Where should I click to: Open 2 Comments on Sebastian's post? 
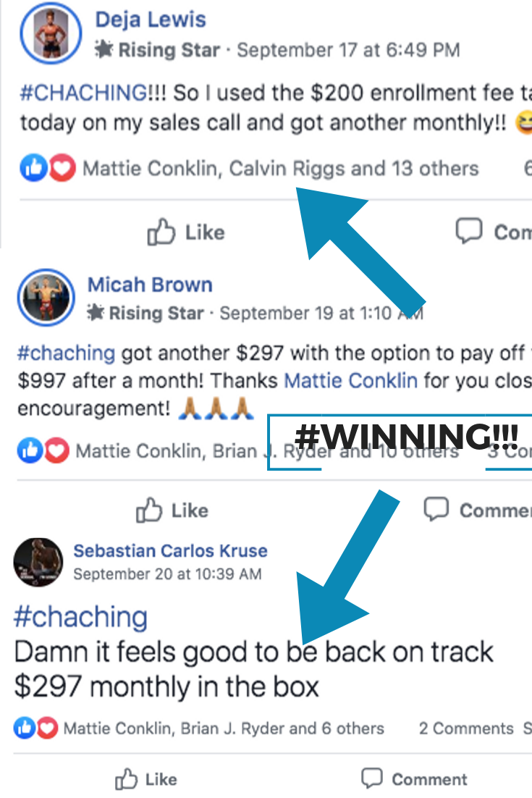466,728
